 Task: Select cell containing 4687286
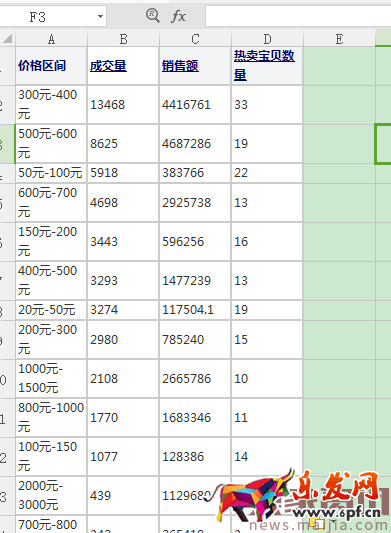pos(195,143)
